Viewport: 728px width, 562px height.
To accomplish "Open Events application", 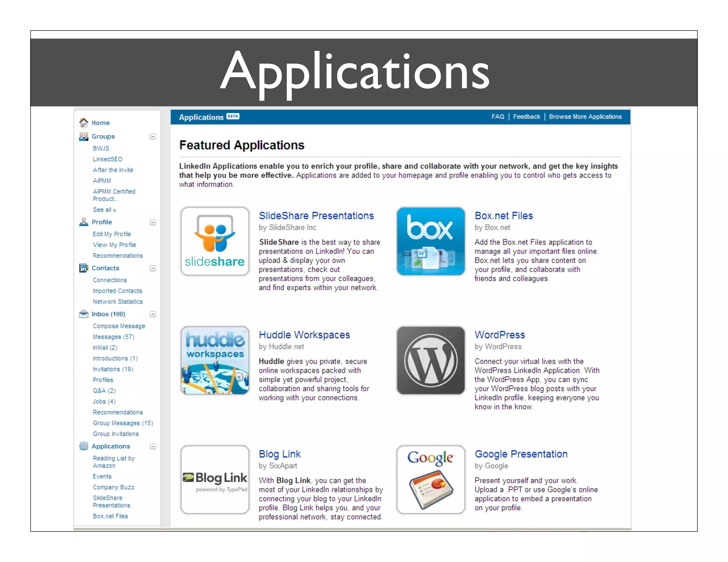I will (x=102, y=476).
